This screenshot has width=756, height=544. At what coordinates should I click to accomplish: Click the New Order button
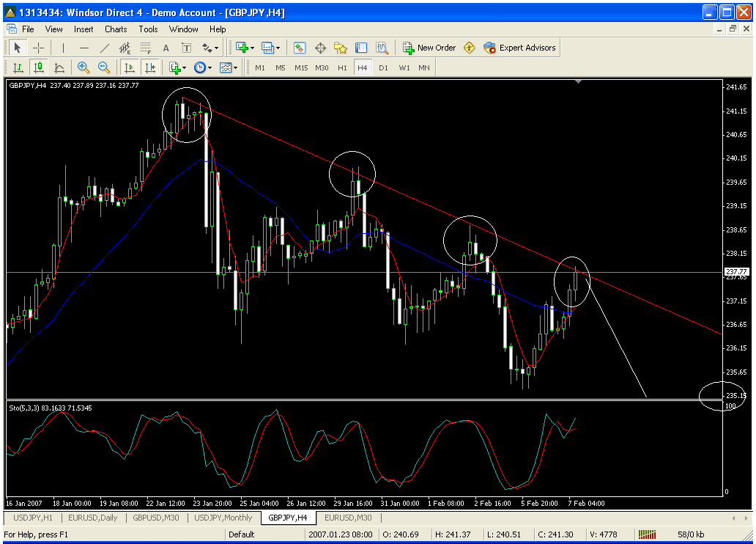point(429,48)
